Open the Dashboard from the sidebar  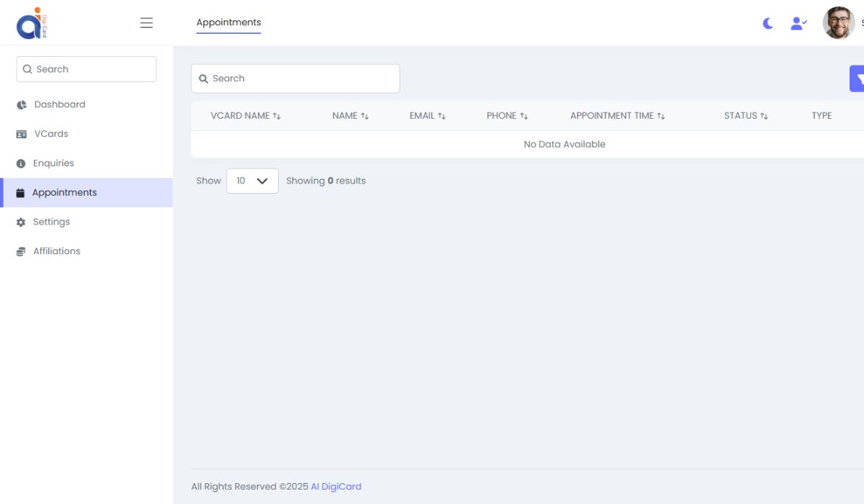59,104
